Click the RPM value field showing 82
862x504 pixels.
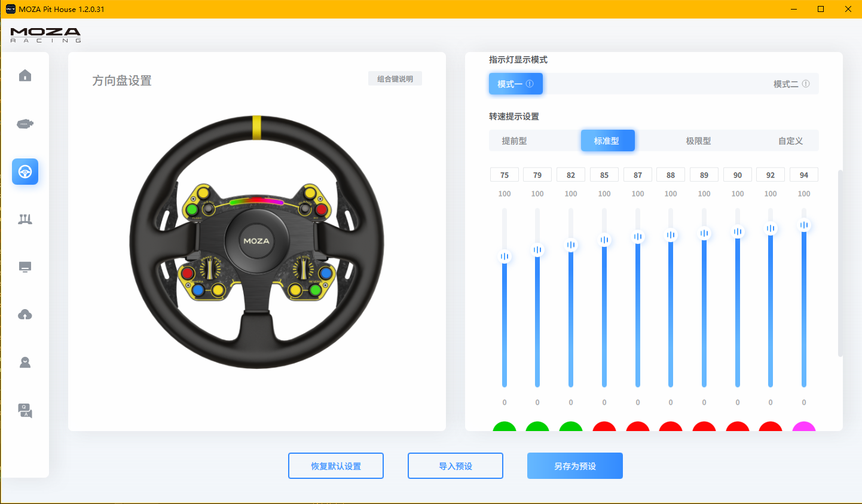571,175
